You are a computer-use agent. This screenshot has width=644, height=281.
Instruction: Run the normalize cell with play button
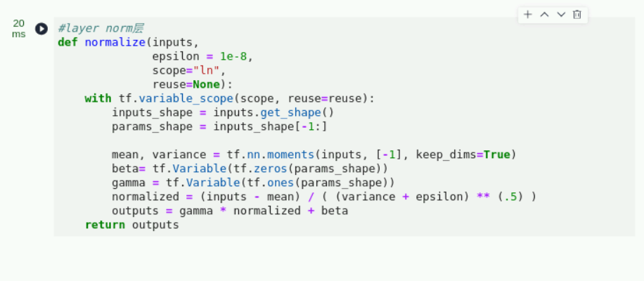(41, 29)
